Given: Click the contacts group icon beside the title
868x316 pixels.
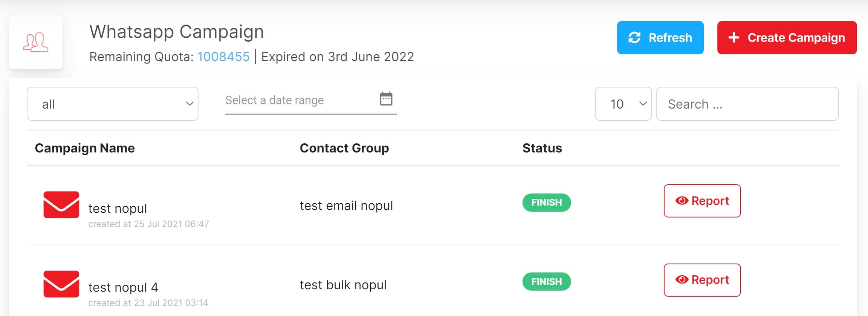Looking at the screenshot, I should 36,42.
